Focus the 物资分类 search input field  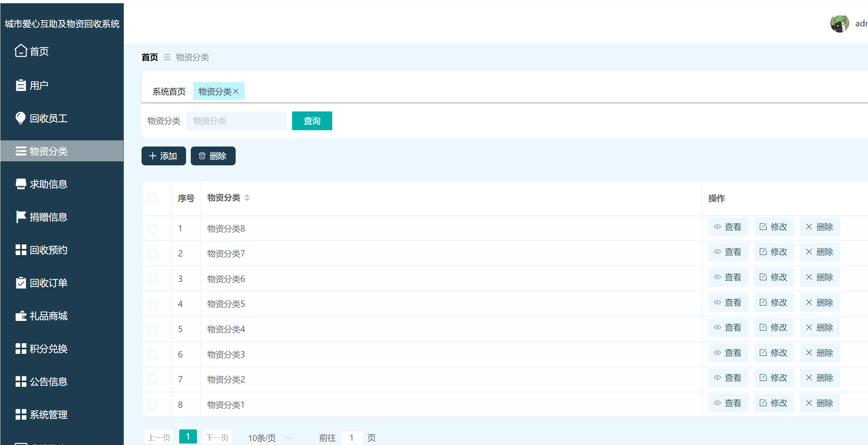tap(236, 121)
